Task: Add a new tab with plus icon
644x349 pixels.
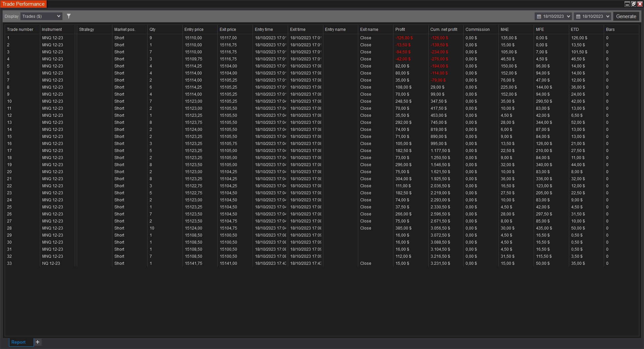Action: click(x=38, y=342)
